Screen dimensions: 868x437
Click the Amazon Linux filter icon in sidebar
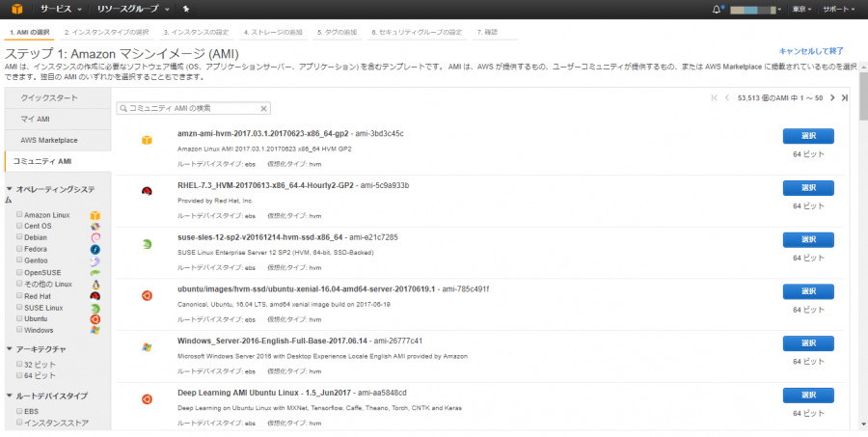coord(95,215)
